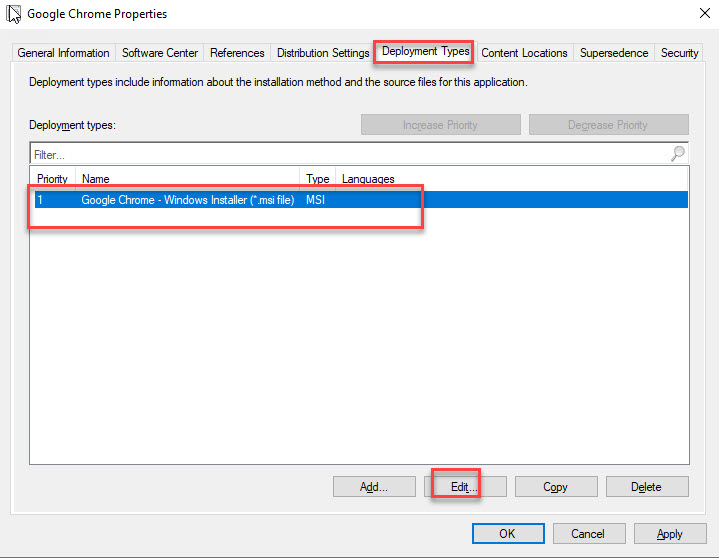Open the Supersedence tab
The height and width of the screenshot is (560, 719).
(614, 53)
